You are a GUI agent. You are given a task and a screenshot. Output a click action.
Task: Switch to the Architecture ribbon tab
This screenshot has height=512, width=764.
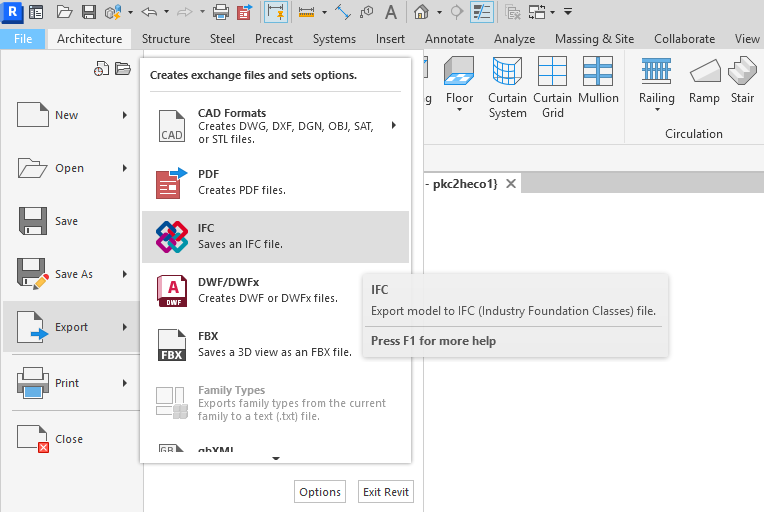[x=89, y=38]
